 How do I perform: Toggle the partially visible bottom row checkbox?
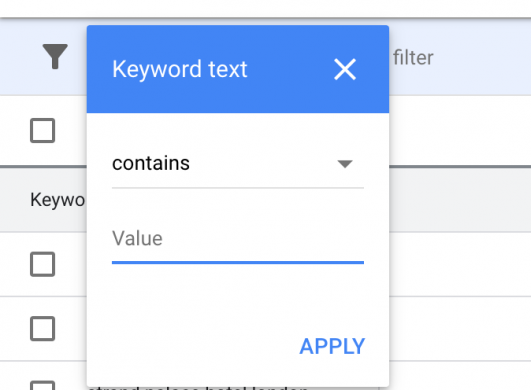tap(43, 386)
